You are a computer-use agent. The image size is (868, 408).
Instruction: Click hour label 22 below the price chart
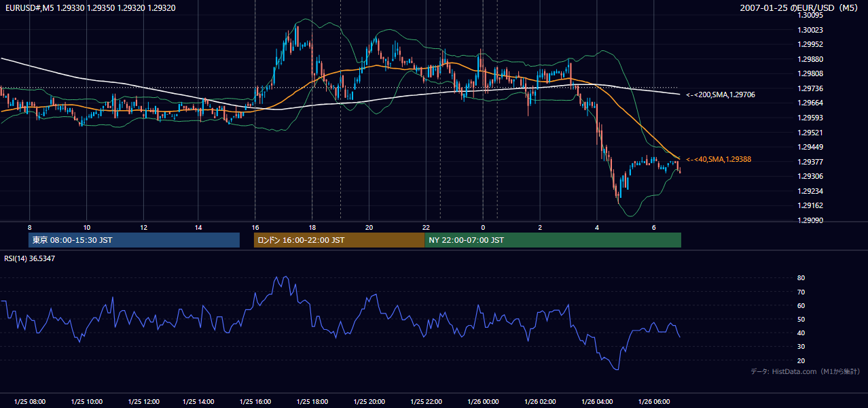[x=426, y=227]
